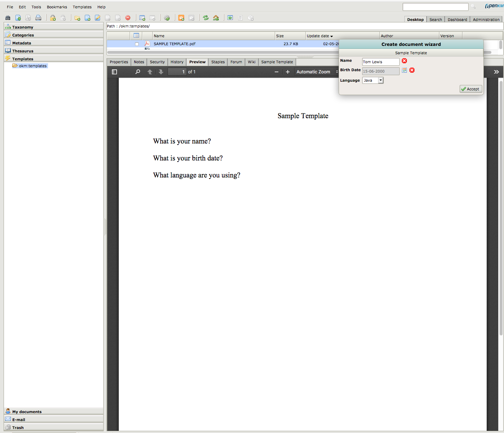Check the SAMPLE TEMPLATE.pdf row checkbox
Viewport: 504px width, 433px height.
pos(137,44)
